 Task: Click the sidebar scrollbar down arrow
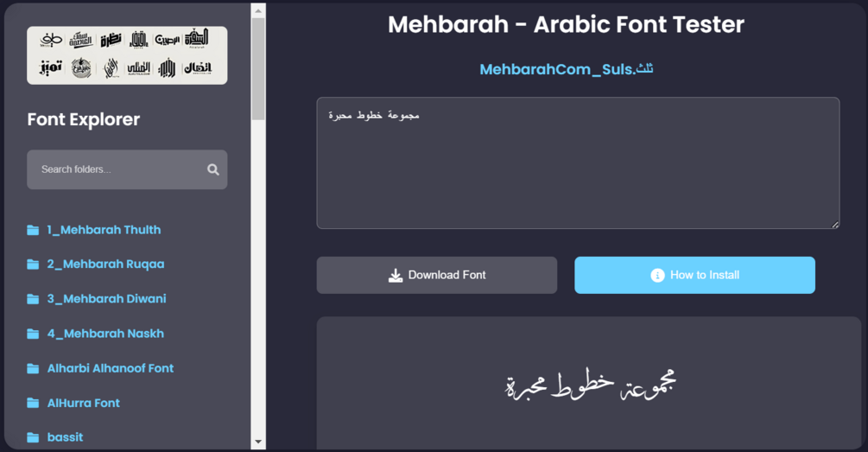point(258,442)
